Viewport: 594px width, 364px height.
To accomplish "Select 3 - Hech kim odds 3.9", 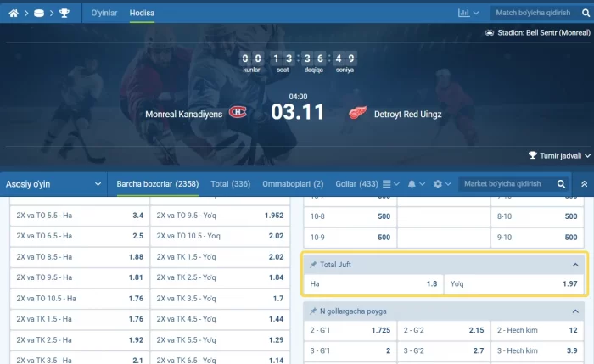I will coord(537,351).
